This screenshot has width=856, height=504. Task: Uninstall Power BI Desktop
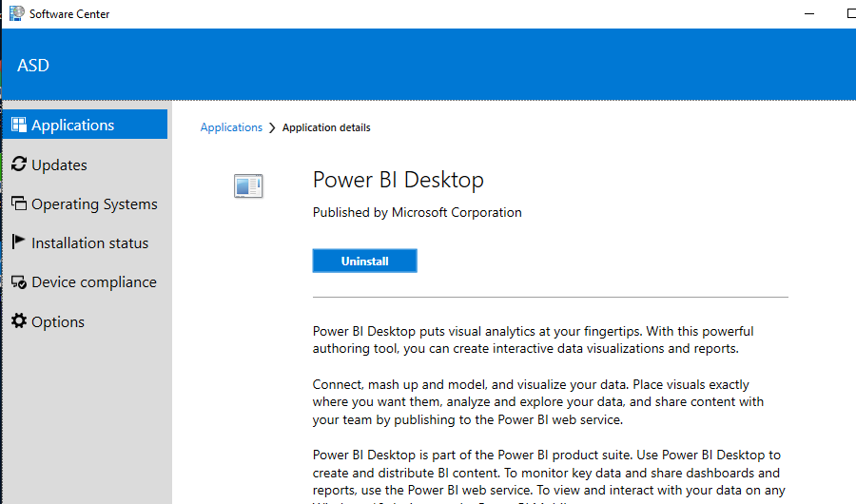pos(364,261)
